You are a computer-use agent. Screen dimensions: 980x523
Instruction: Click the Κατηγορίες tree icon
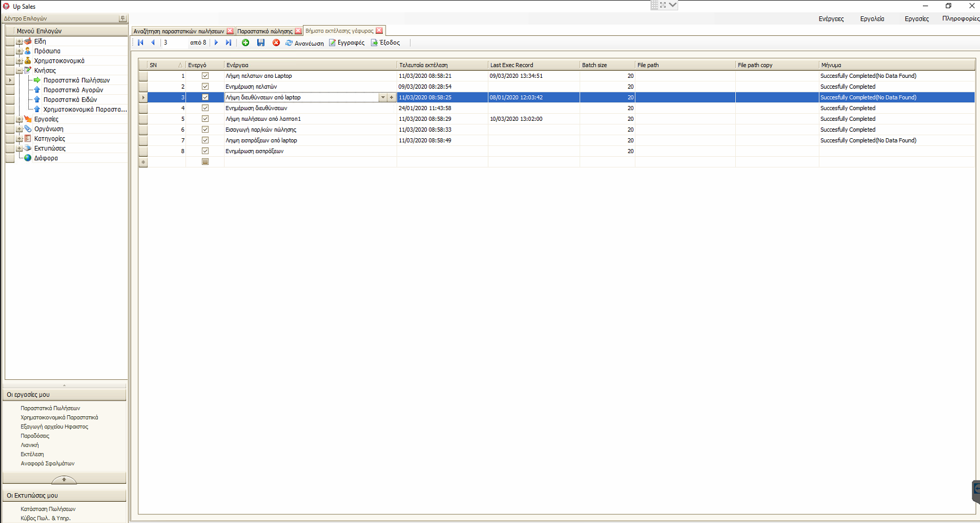(x=28, y=139)
